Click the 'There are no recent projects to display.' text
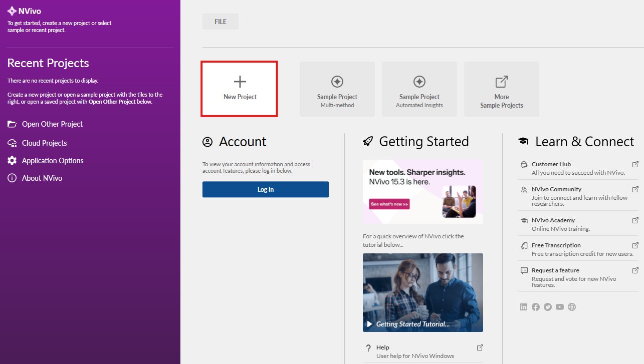The height and width of the screenshot is (364, 644). pyautogui.click(x=53, y=81)
